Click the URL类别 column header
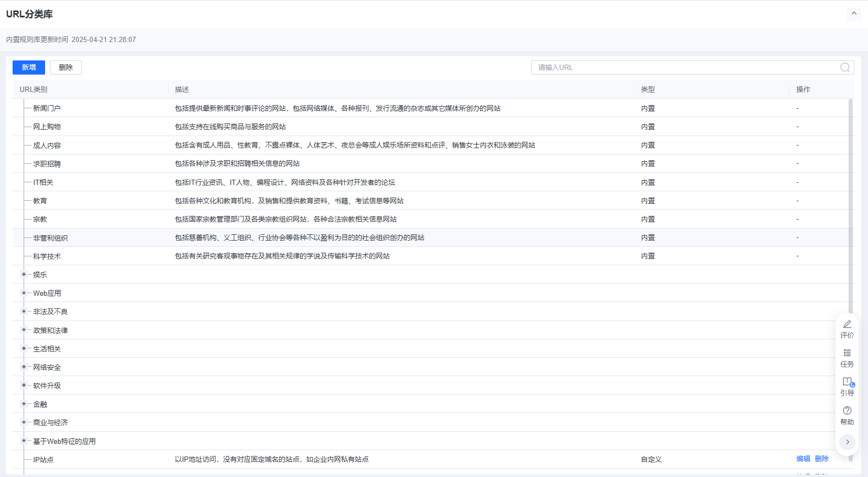The width and height of the screenshot is (868, 477). 34,89
